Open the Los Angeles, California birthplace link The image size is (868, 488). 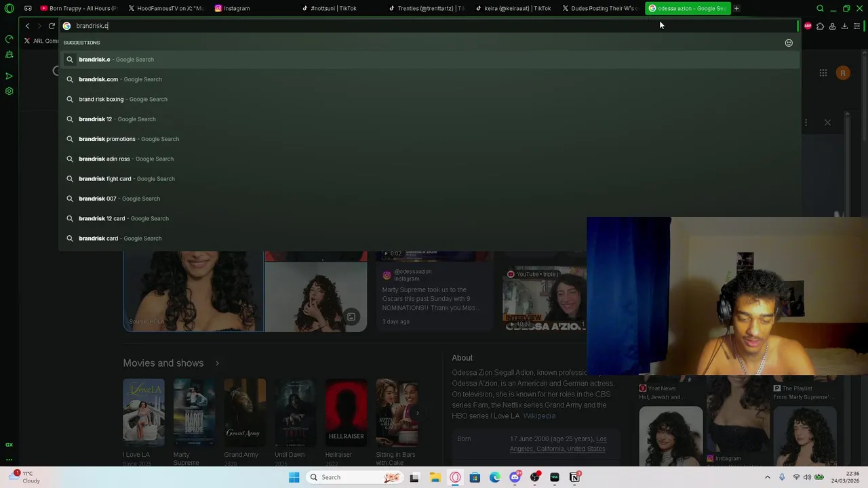(x=557, y=444)
